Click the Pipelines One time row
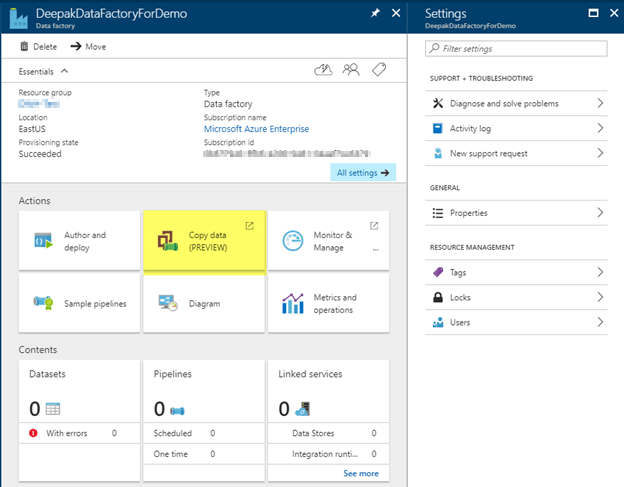Image resolution: width=624 pixels, height=487 pixels. click(x=204, y=454)
